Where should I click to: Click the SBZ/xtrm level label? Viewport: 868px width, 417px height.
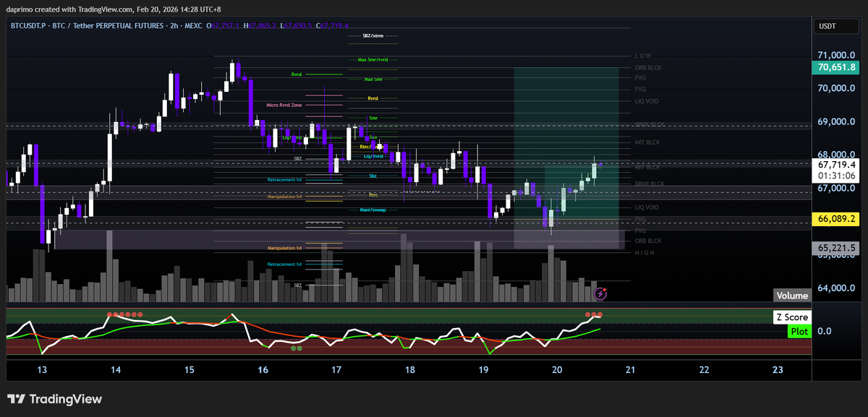click(x=373, y=35)
